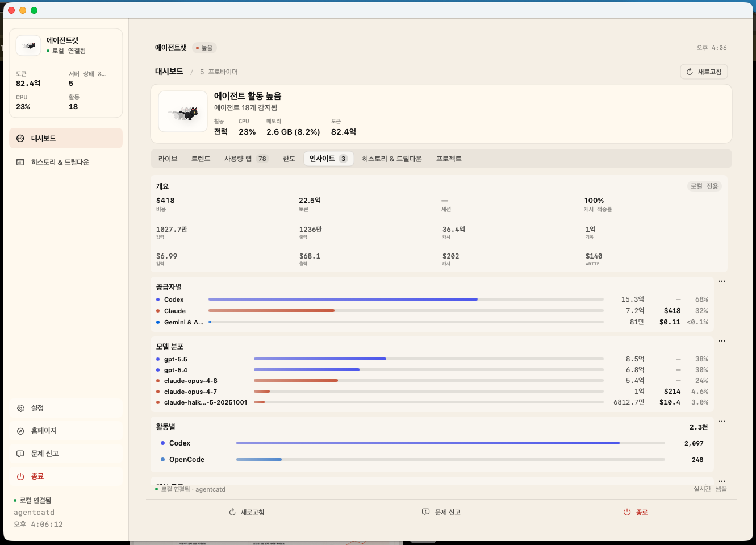Switch to the 라이브 tab

168,159
